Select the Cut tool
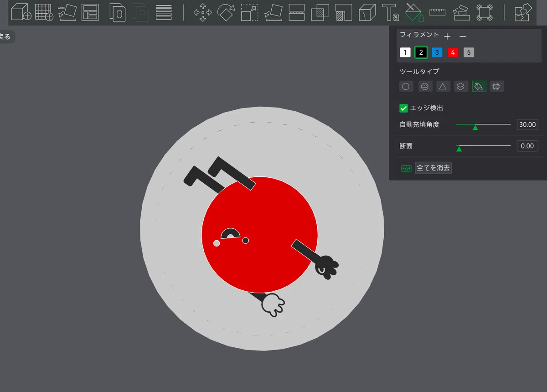Viewport: 547px width, 392px height. point(297,12)
